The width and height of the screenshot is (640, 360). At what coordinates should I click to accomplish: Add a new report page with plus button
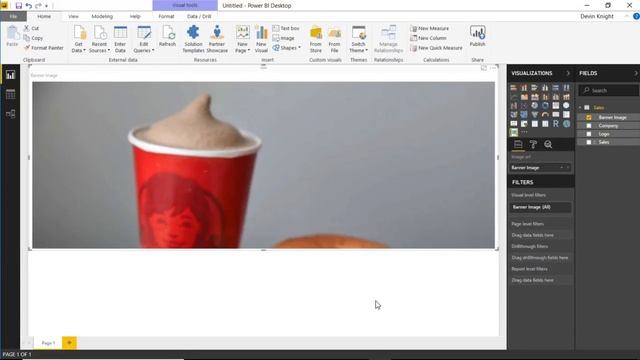click(69, 342)
